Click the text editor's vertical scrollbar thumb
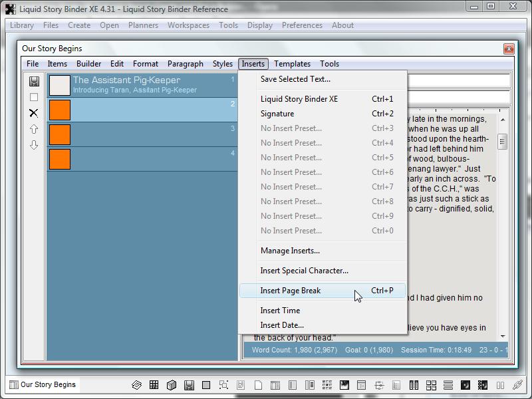The image size is (532, 399). pyautogui.click(x=503, y=141)
